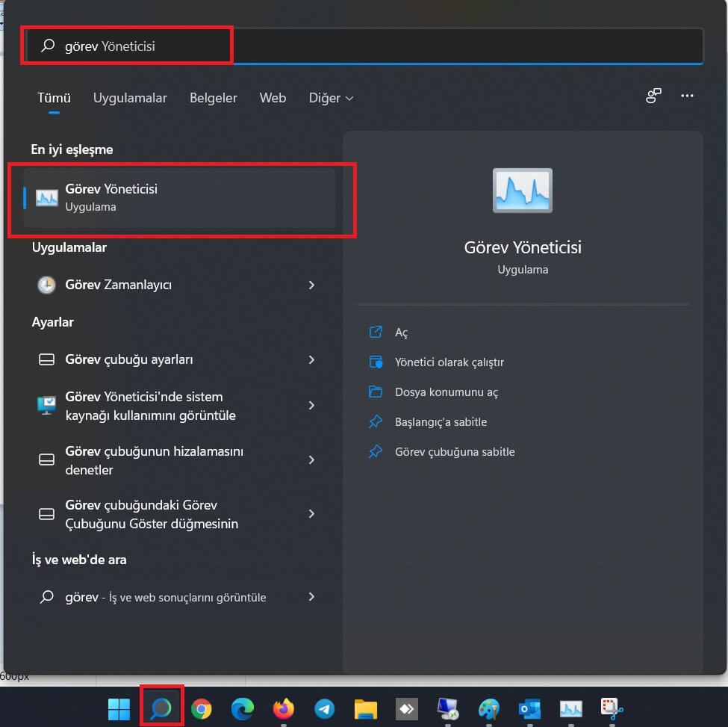Select the Web filter tab
Image resolution: width=728 pixels, height=727 pixels.
coord(273,98)
